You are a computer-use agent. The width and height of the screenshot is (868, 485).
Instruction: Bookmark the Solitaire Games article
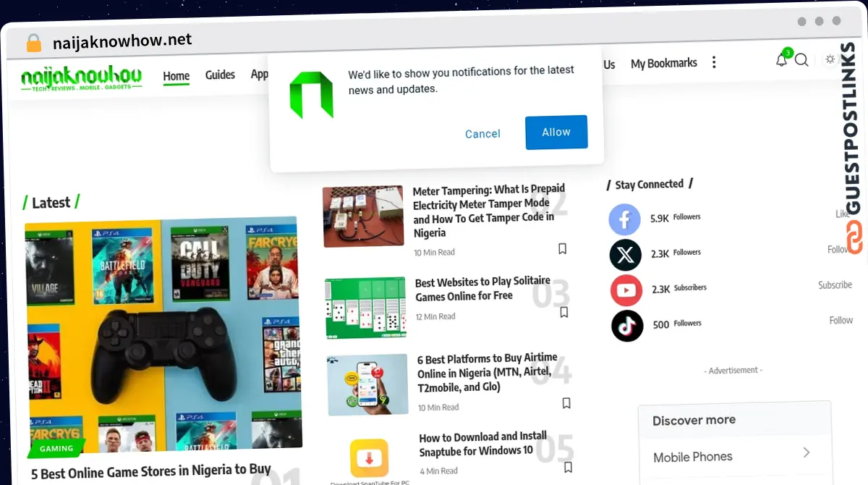click(564, 313)
